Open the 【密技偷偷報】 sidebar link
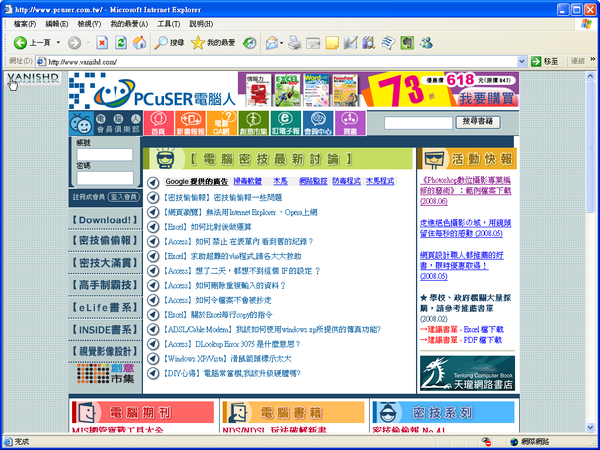The width and height of the screenshot is (600, 450). tap(105, 240)
